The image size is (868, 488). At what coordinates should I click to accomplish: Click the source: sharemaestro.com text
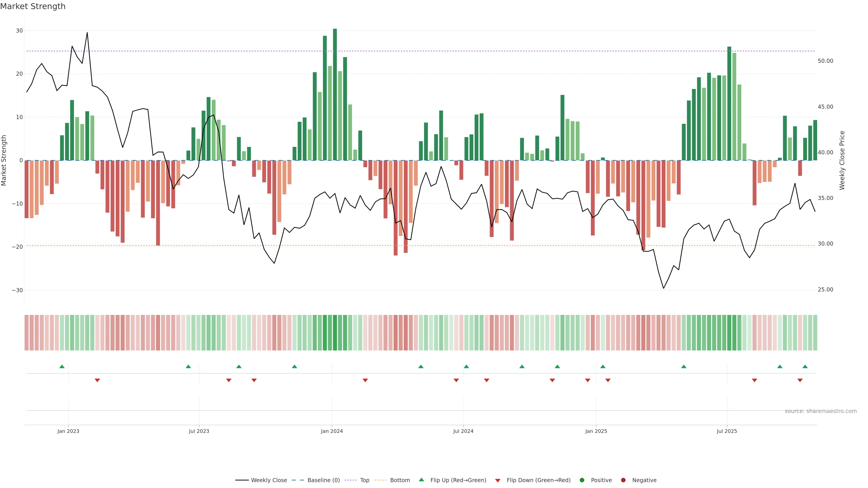click(821, 411)
